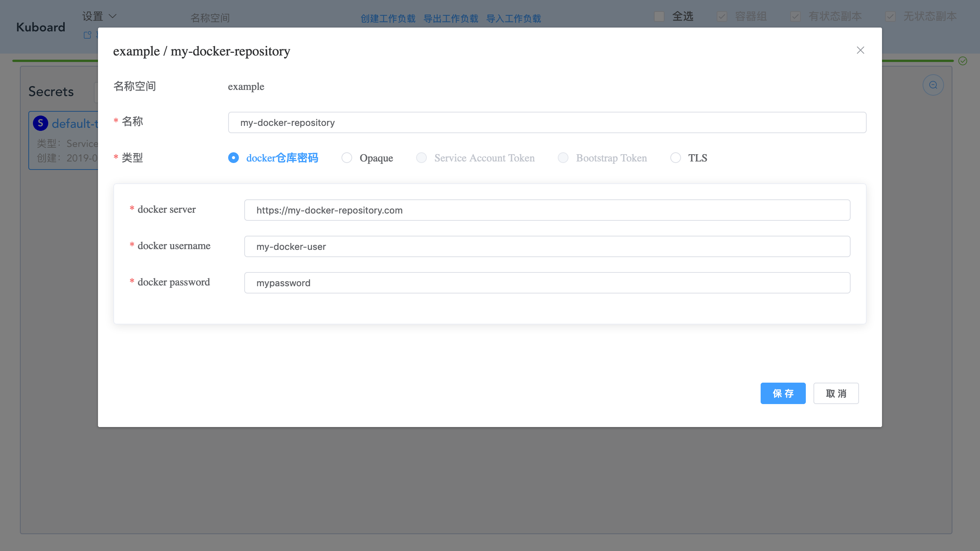Click the S badge on default-token secret
The width and height of the screenshot is (980, 551).
pos(41,123)
